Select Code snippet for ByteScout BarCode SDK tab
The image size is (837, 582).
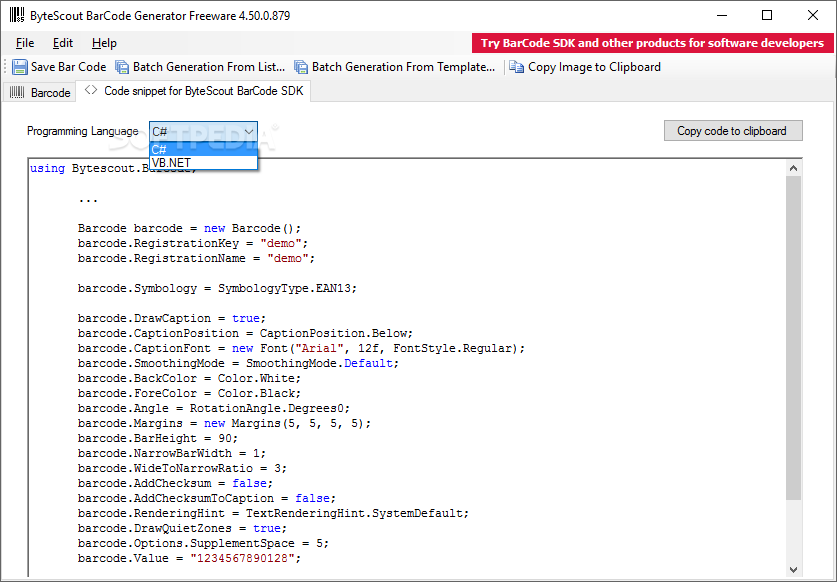(193, 91)
